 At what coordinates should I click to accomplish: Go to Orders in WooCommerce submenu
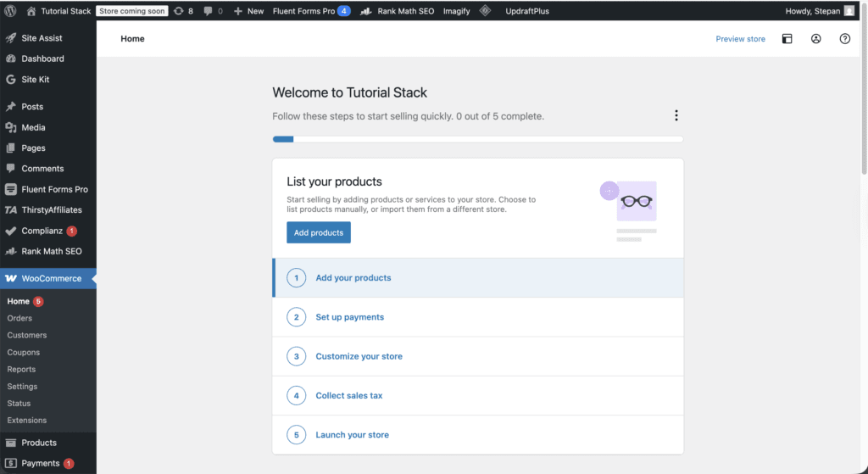[x=19, y=318]
